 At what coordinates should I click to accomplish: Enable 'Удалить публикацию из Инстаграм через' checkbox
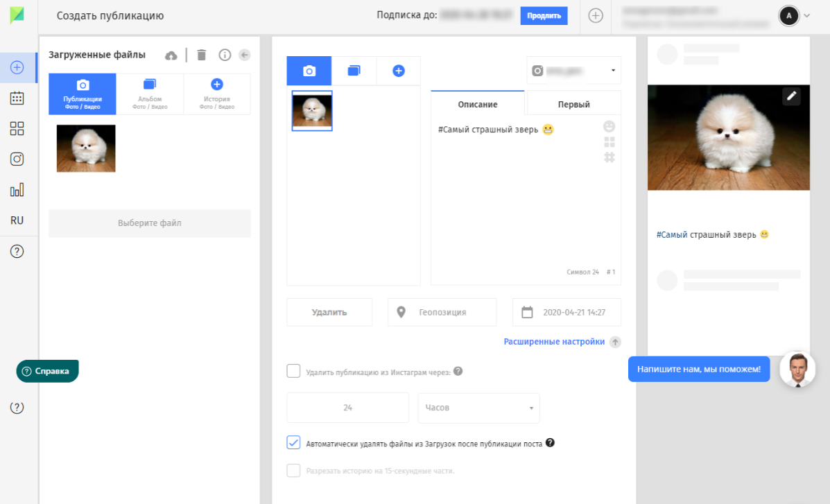point(293,371)
